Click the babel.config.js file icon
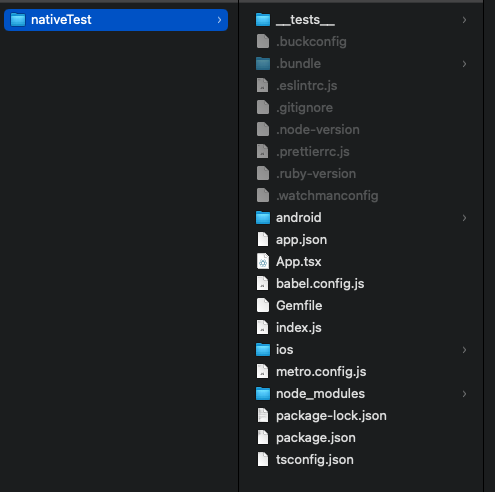The width and height of the screenshot is (495, 492). 263,284
